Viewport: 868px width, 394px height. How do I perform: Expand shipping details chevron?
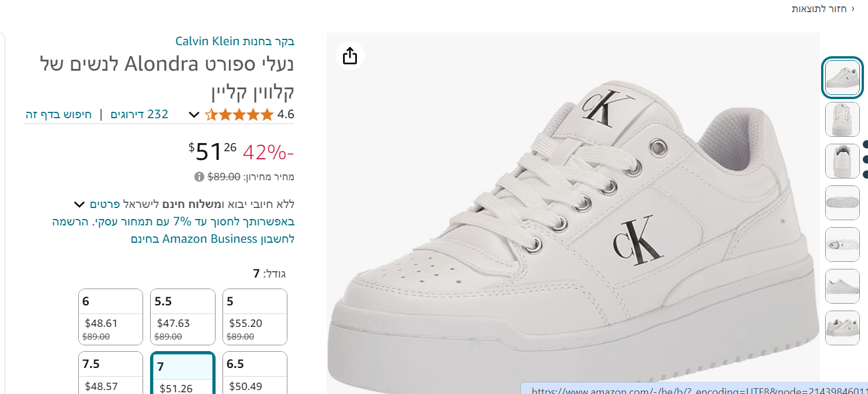[79, 205]
